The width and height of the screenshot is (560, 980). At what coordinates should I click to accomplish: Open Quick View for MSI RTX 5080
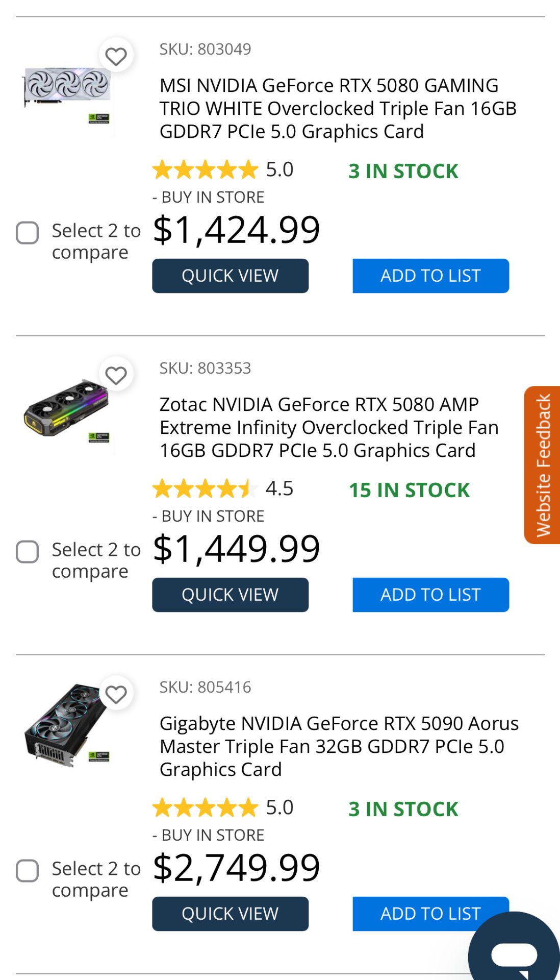[x=230, y=276]
